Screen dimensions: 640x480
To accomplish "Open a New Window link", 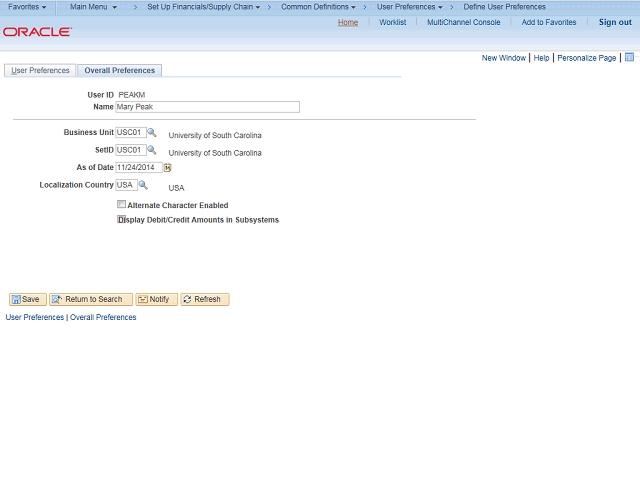I will coord(504,58).
